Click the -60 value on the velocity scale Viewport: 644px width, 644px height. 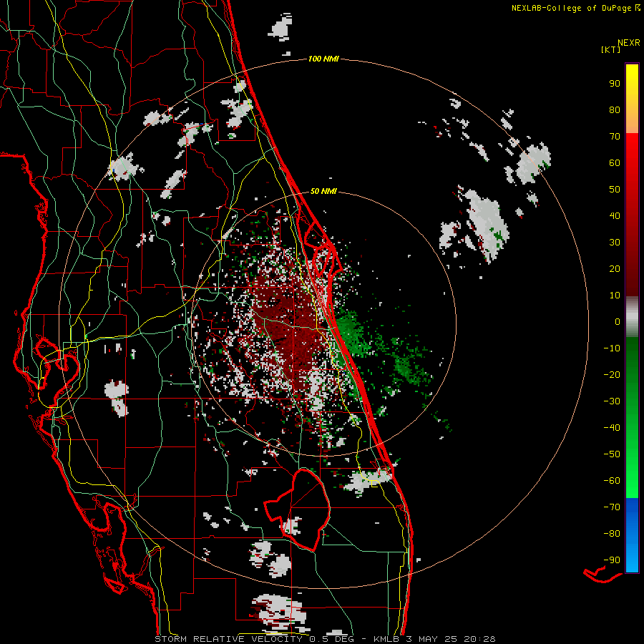point(612,481)
